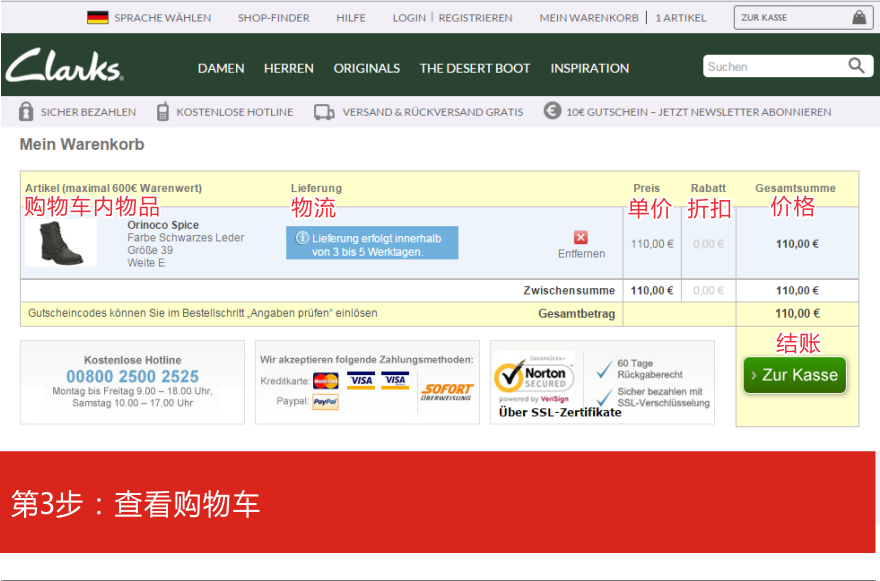880x581 pixels.
Task: Click the Sofort Überweisung logo
Action: tap(447, 391)
